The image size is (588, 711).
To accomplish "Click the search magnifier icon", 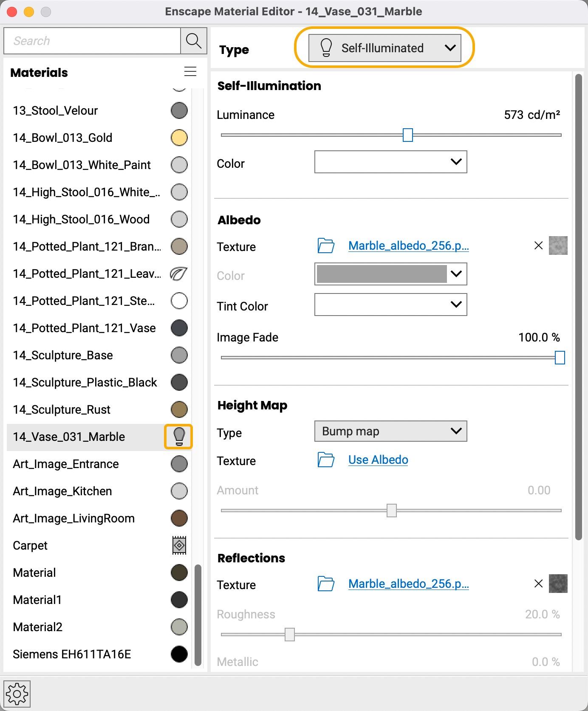I will coord(194,41).
